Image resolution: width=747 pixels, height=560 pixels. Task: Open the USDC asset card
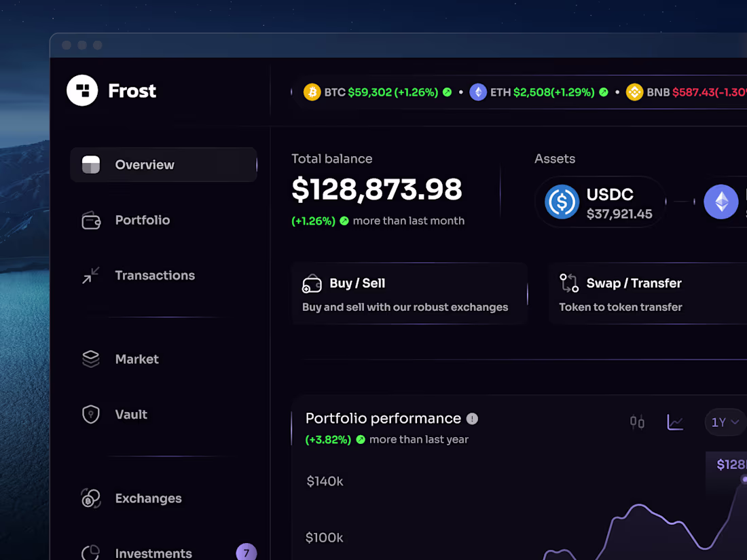coord(600,202)
